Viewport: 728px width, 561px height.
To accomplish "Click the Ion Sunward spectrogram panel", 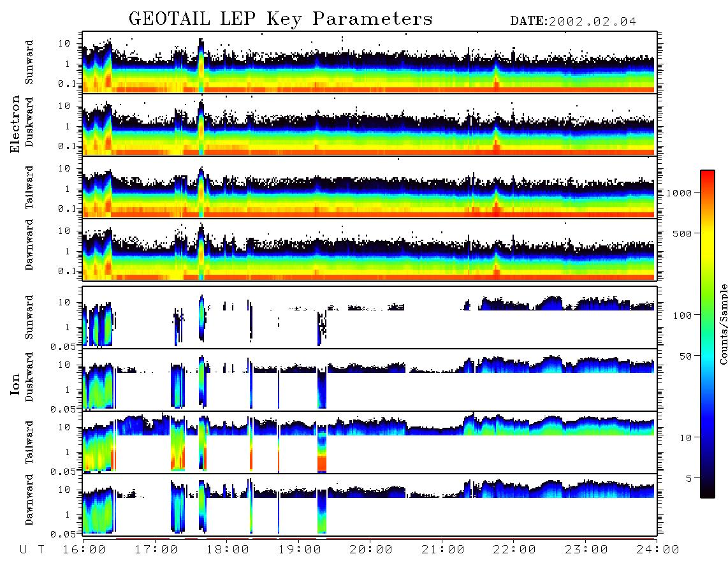I will pyautogui.click(x=370, y=317).
